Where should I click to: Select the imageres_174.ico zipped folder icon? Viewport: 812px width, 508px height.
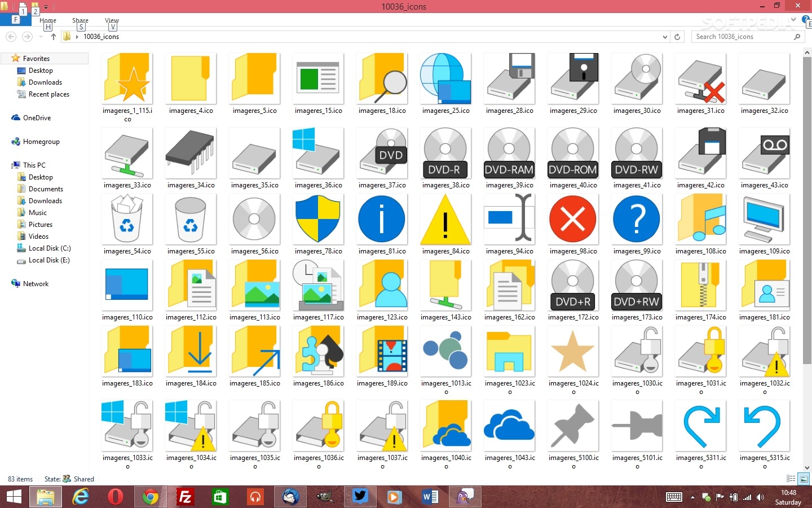(x=700, y=285)
